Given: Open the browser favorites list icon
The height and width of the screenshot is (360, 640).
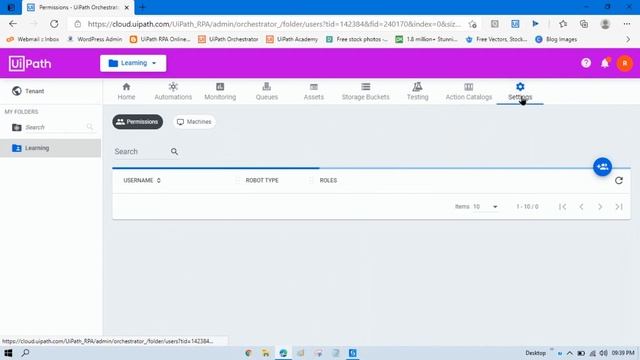Looking at the screenshot, I should pos(563,24).
